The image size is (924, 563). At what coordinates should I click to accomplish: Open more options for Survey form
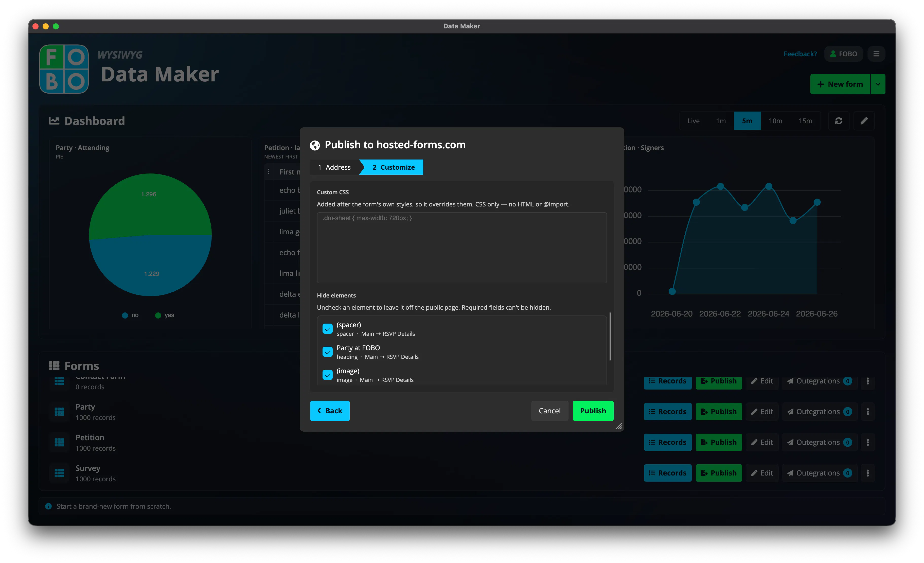click(867, 473)
